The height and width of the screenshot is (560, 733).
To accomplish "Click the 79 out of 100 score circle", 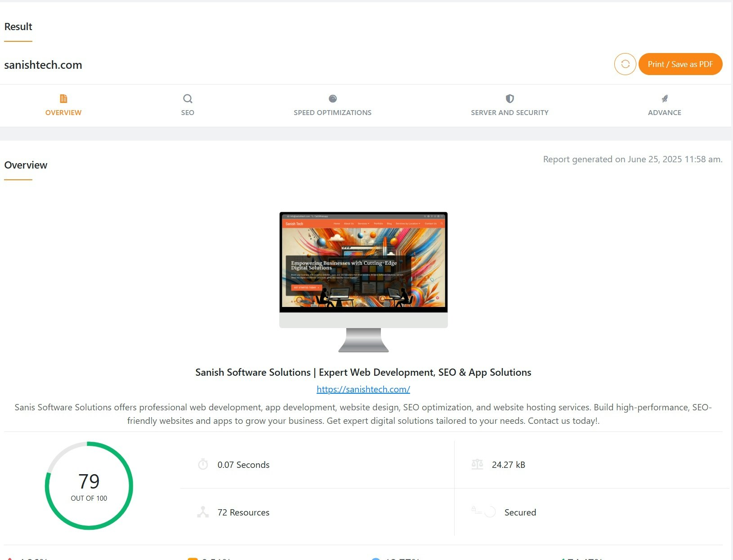I will (x=89, y=486).
